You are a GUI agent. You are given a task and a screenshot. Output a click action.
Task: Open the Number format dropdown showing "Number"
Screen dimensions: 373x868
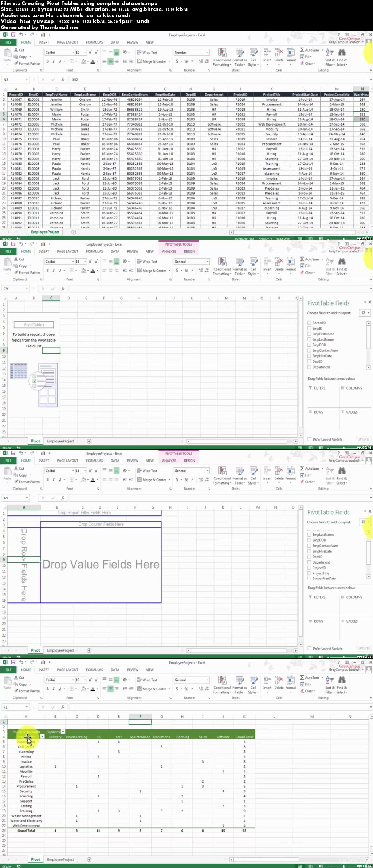tap(208, 52)
